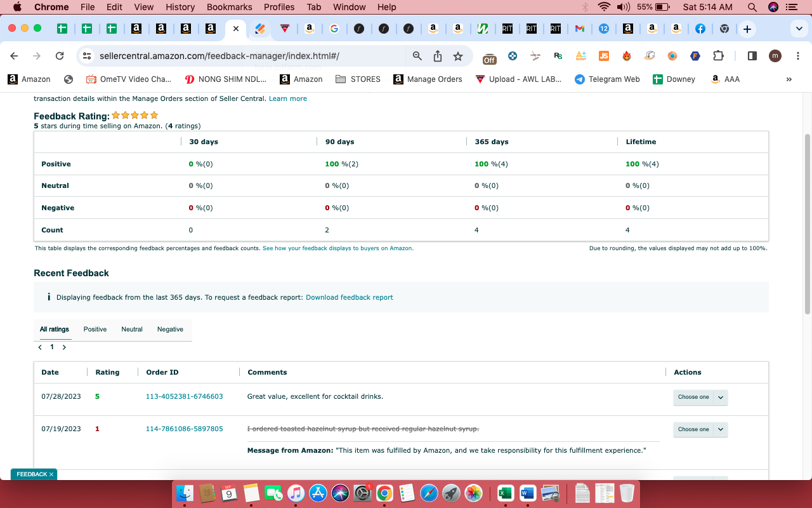Screen dimensions: 812x508
Task: Open the Apple menu
Action: pyautogui.click(x=17, y=7)
